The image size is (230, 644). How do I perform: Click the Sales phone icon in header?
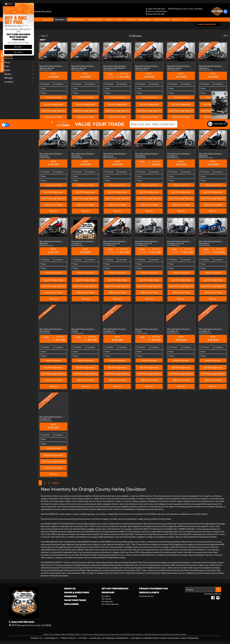point(147,9)
